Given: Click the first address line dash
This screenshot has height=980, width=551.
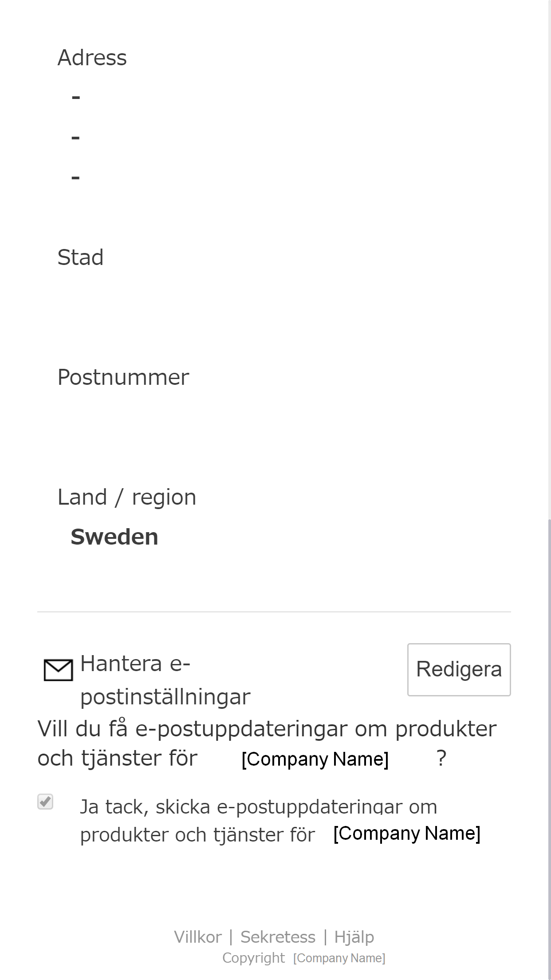Looking at the screenshot, I should (76, 97).
